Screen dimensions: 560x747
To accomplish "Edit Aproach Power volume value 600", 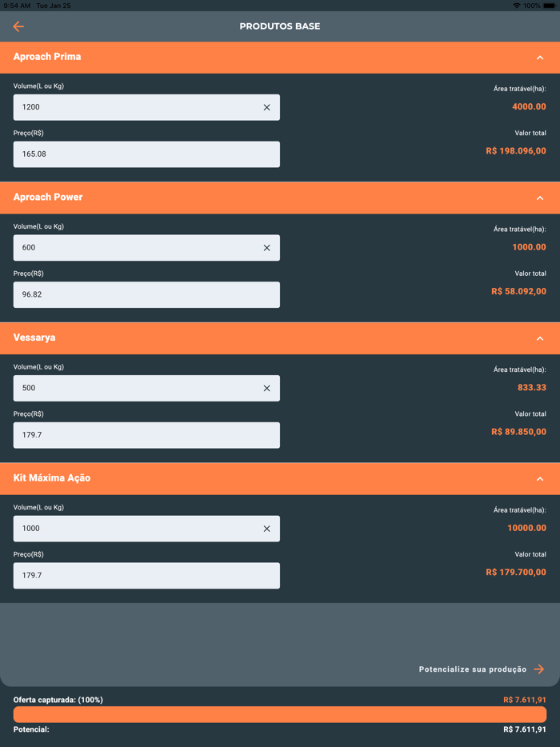I will (x=146, y=248).
